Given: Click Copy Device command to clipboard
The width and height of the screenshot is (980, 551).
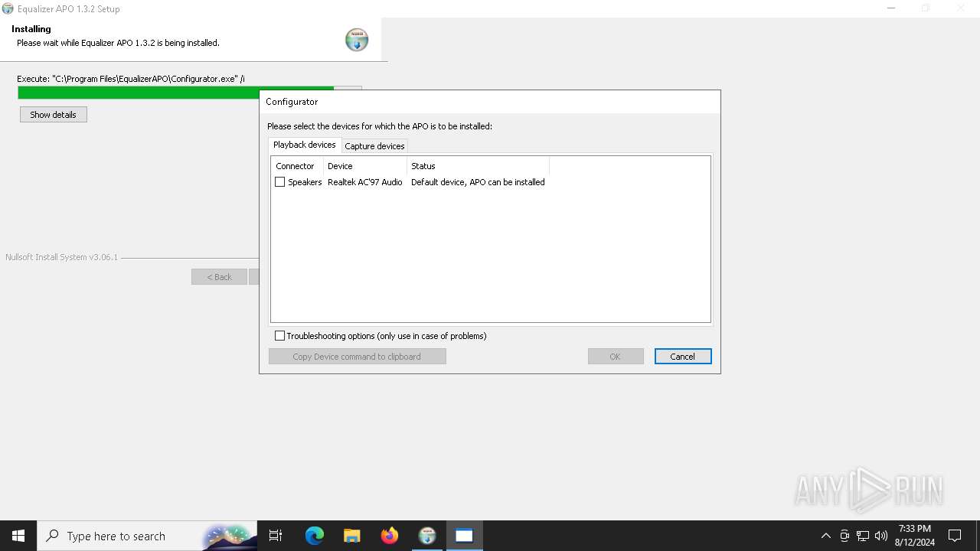Looking at the screenshot, I should click(357, 357).
